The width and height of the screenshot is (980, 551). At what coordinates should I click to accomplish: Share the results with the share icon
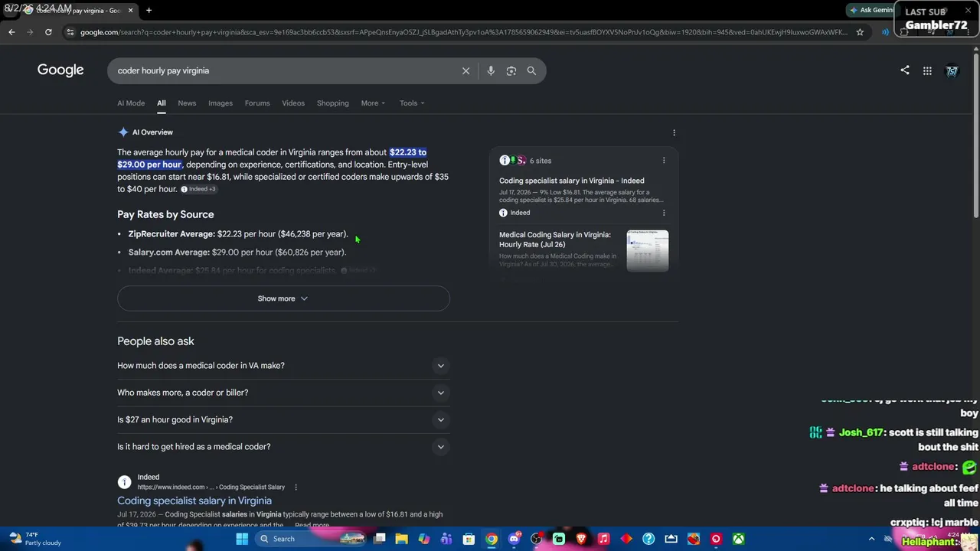click(905, 70)
